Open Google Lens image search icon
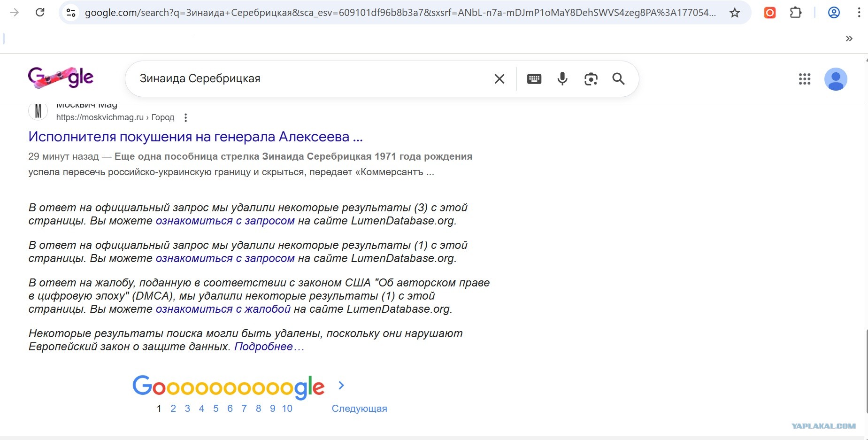 pos(591,79)
